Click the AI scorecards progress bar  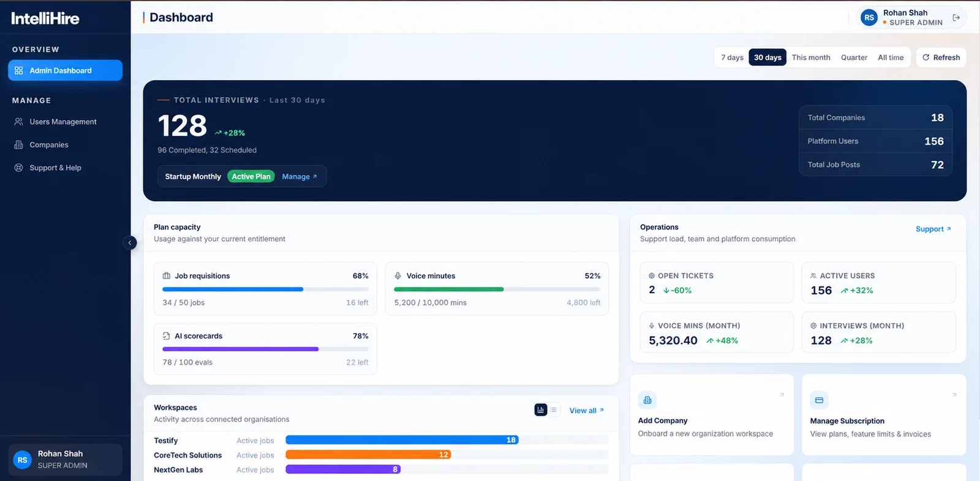(265, 349)
